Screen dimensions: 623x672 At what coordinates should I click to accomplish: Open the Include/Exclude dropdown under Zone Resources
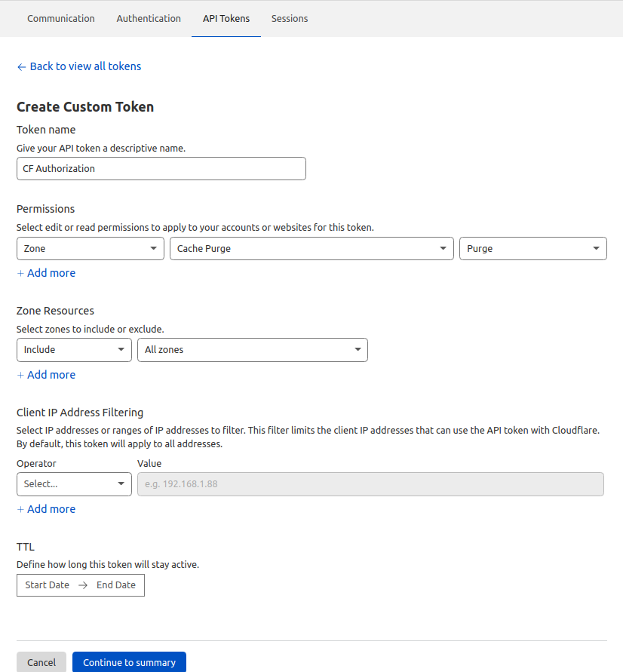click(73, 349)
